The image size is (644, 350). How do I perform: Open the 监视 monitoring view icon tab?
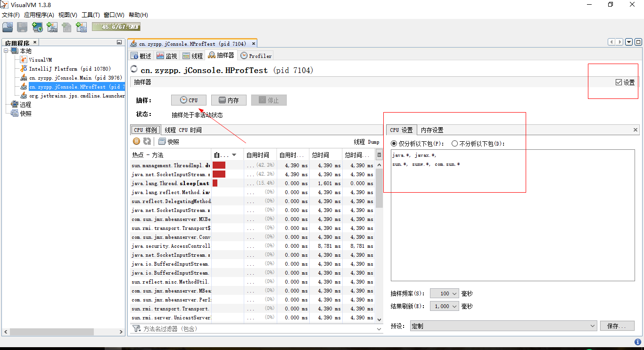click(x=166, y=56)
